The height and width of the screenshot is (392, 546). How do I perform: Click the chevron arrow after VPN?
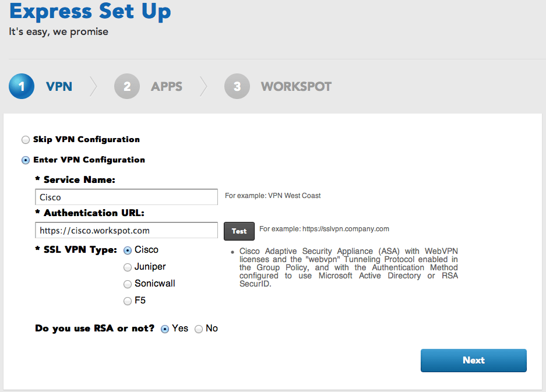click(x=93, y=86)
